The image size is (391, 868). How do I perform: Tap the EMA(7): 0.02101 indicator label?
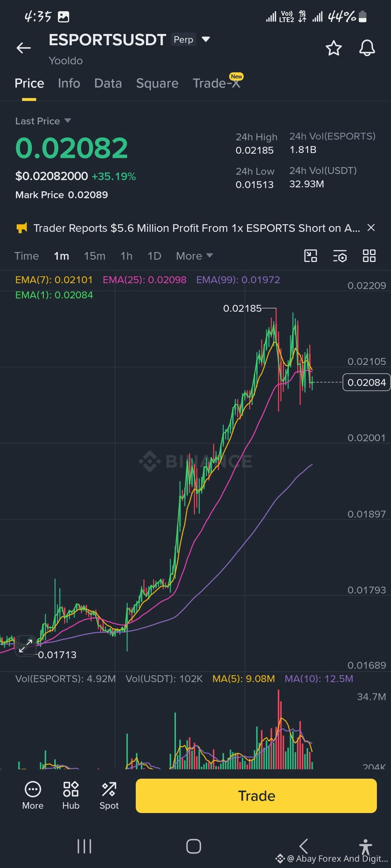click(x=54, y=280)
